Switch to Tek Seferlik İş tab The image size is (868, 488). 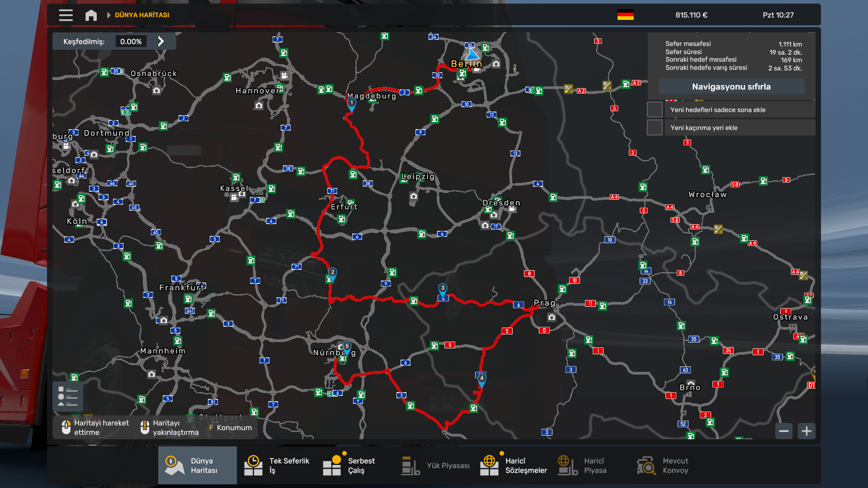[x=277, y=465]
